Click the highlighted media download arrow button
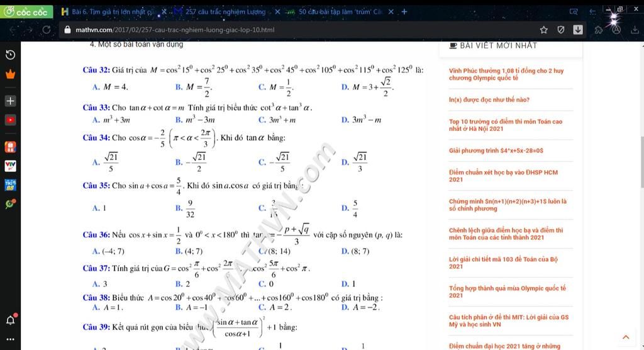 (578, 30)
